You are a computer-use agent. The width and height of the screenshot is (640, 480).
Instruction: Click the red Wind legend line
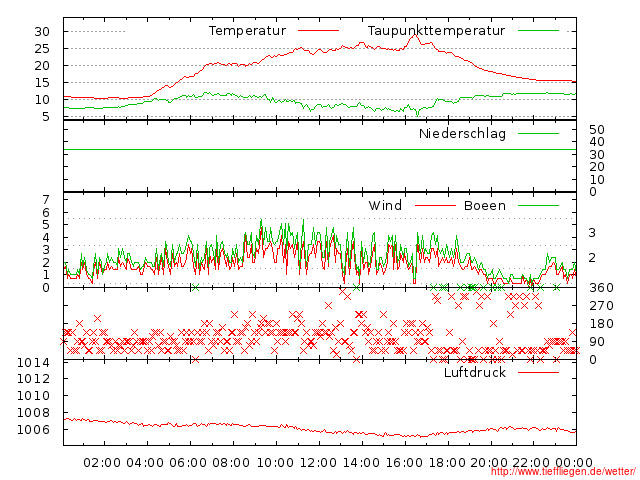coord(435,206)
